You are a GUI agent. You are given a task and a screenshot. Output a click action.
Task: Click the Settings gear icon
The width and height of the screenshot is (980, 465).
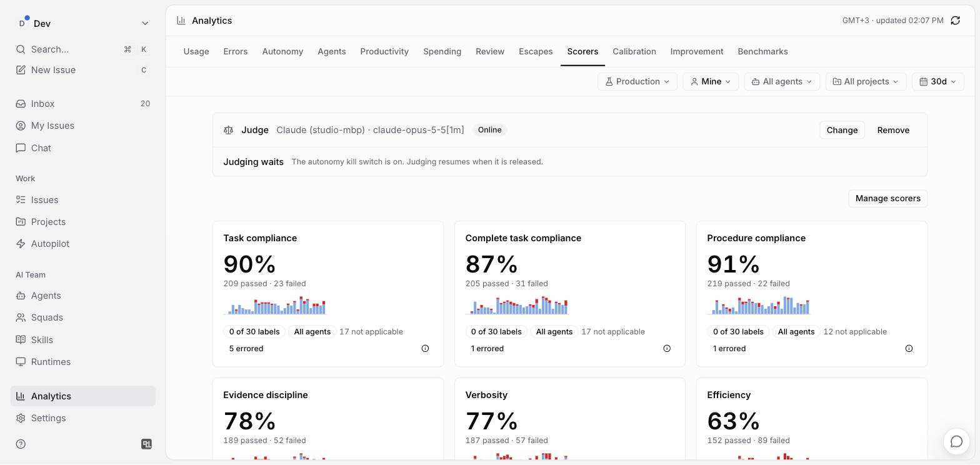(x=21, y=418)
